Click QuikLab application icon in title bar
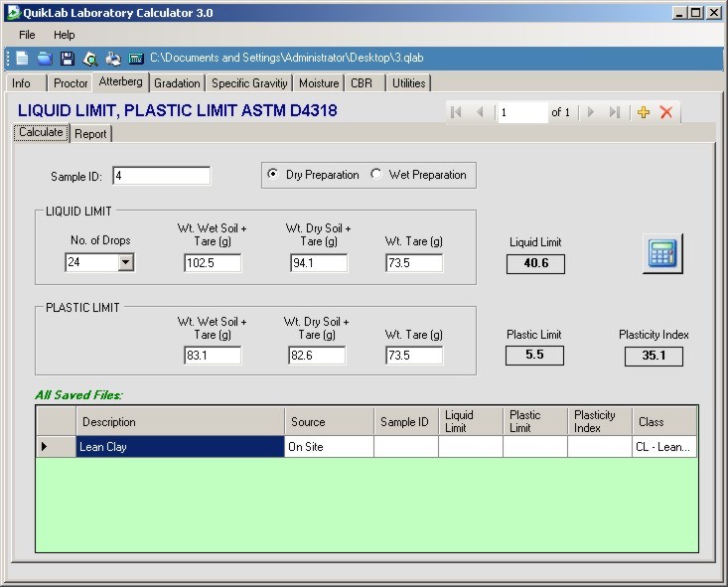 coord(14,13)
